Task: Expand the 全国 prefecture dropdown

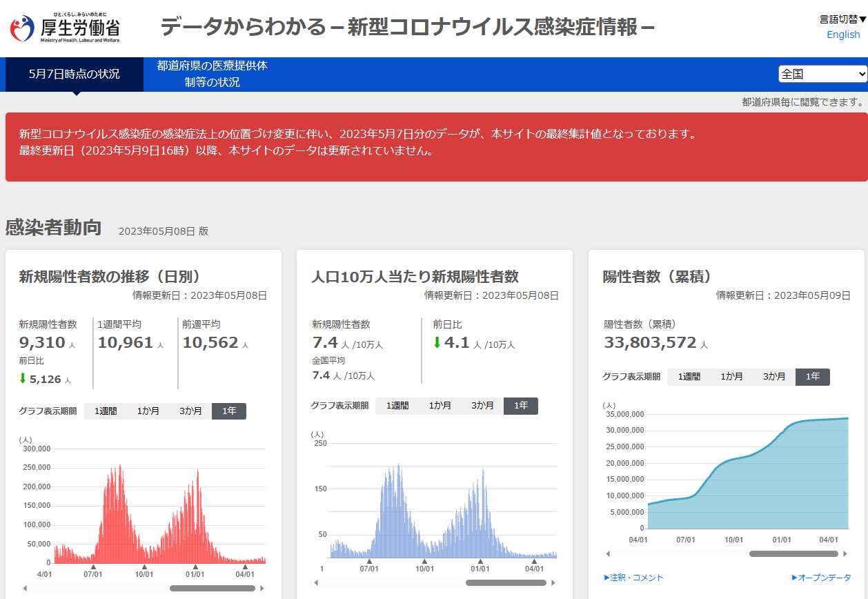Action: [822, 74]
